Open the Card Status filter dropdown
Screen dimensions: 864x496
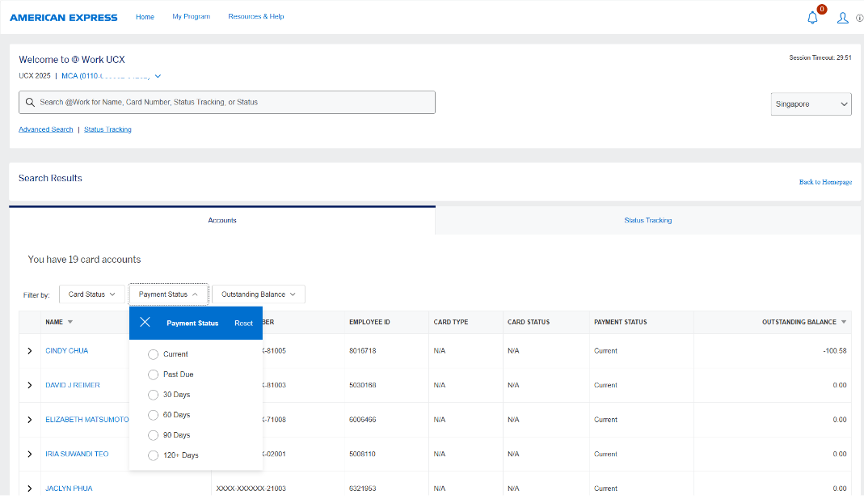[x=92, y=295]
